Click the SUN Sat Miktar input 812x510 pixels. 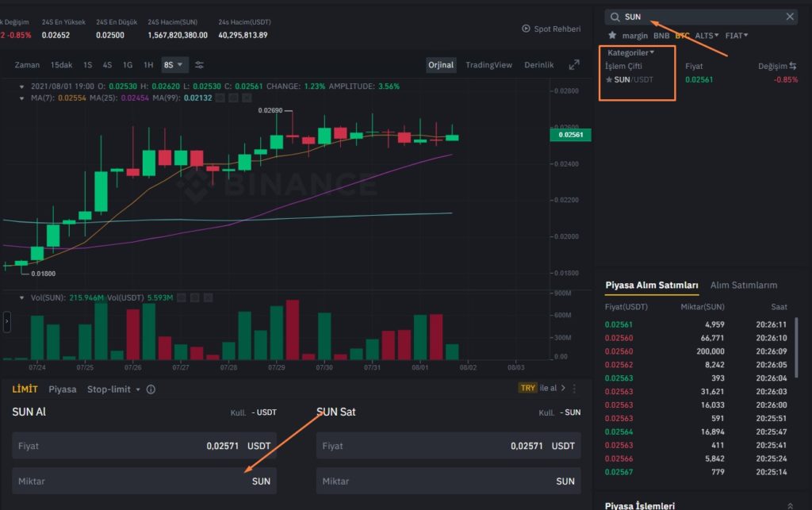click(449, 481)
